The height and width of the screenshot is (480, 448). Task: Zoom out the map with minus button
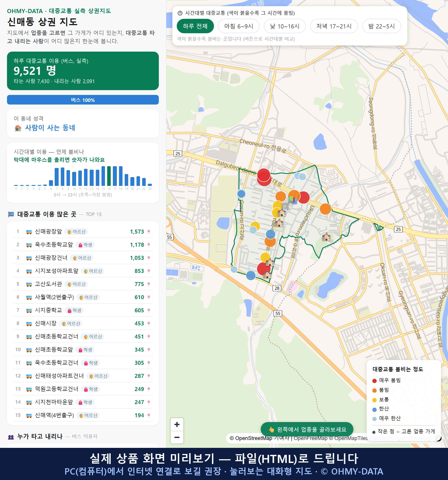pos(177,437)
